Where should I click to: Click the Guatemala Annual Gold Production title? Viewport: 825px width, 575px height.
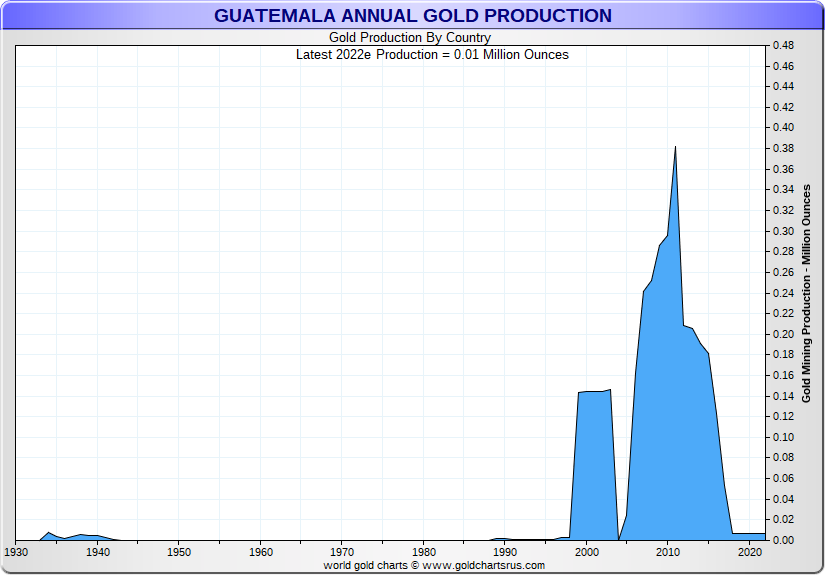(412, 16)
